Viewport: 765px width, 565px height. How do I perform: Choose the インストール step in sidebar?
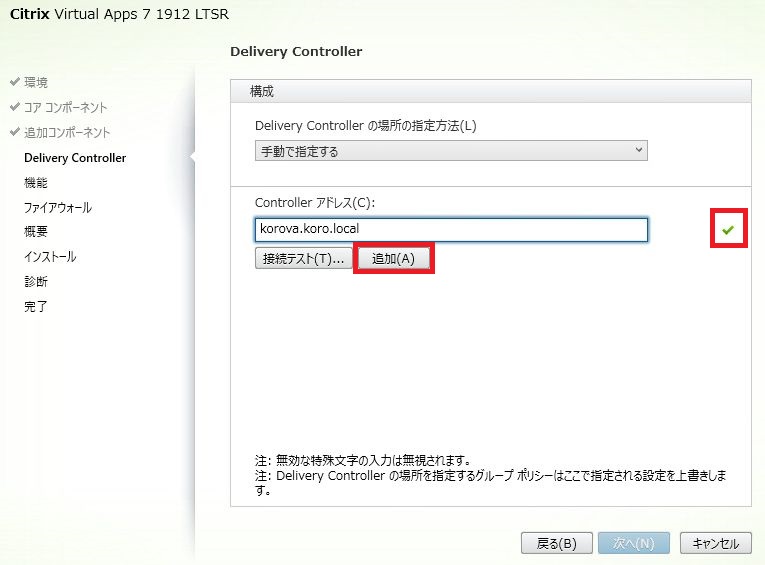point(50,257)
